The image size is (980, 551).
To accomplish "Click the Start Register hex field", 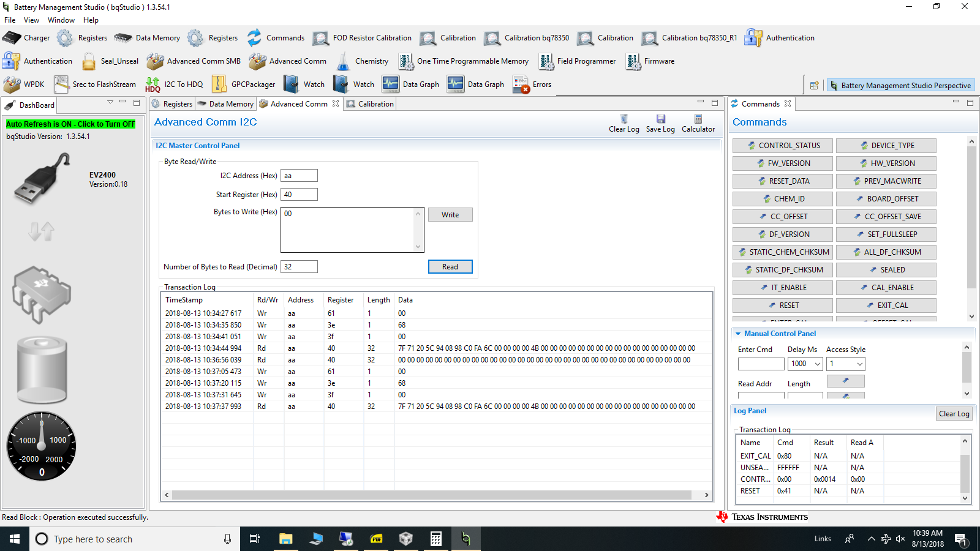I will 299,195.
